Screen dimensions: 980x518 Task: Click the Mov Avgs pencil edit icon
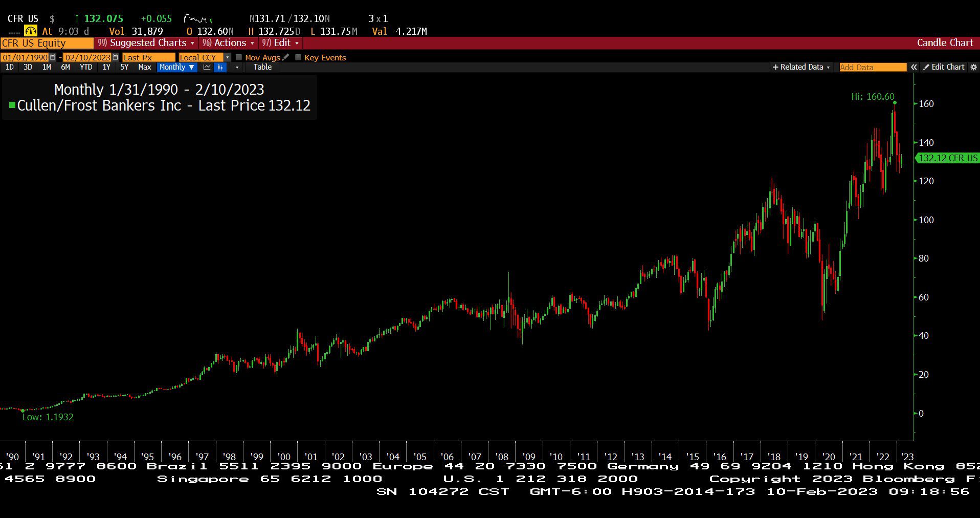(x=285, y=57)
